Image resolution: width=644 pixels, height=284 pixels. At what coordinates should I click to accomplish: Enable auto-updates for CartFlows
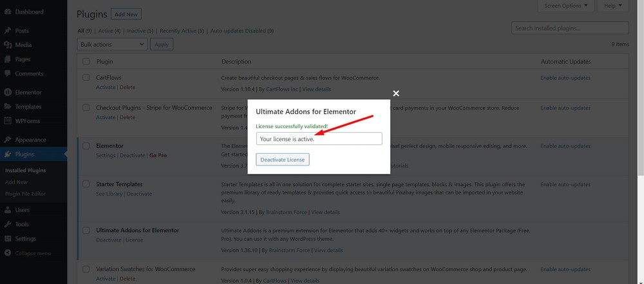point(565,78)
